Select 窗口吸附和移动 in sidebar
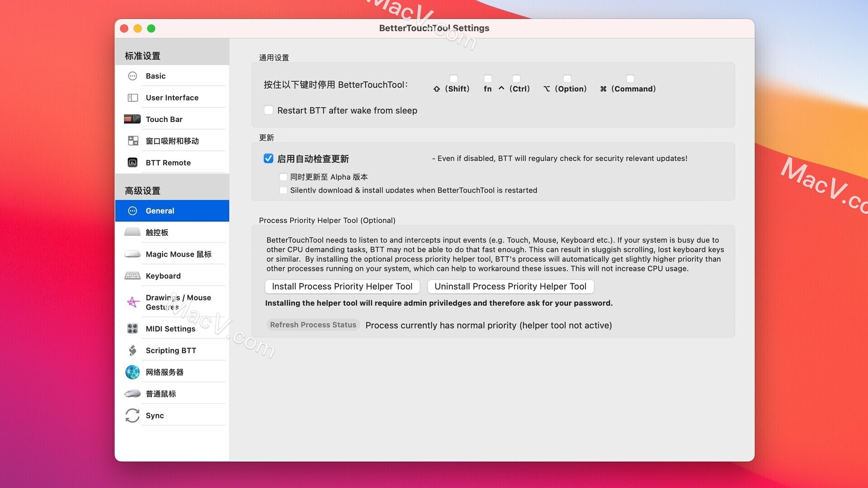This screenshot has height=488, width=868. (x=172, y=141)
